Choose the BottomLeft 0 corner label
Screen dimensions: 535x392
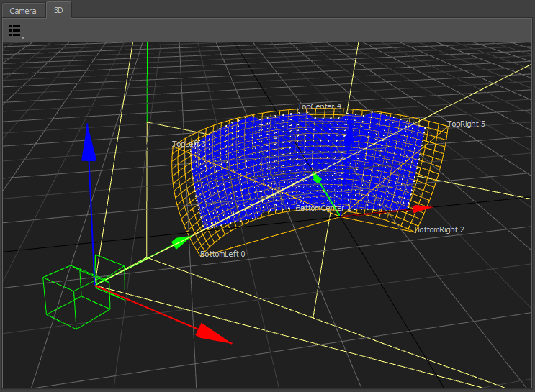[x=222, y=254]
